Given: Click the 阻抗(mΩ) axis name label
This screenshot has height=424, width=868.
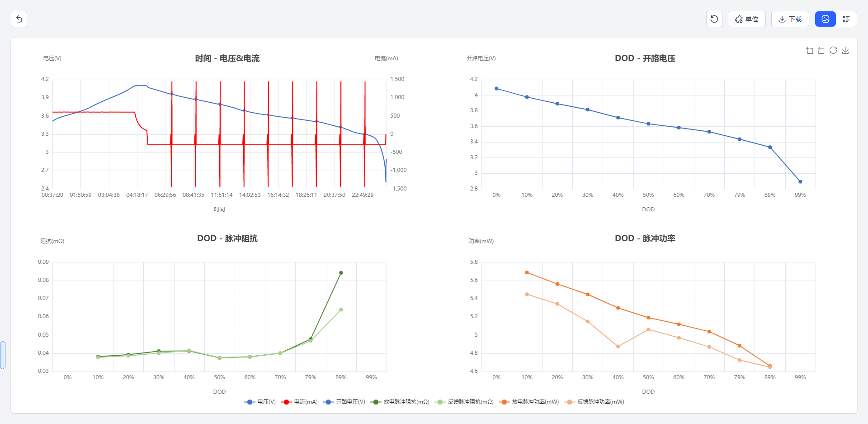Looking at the screenshot, I should click(52, 241).
